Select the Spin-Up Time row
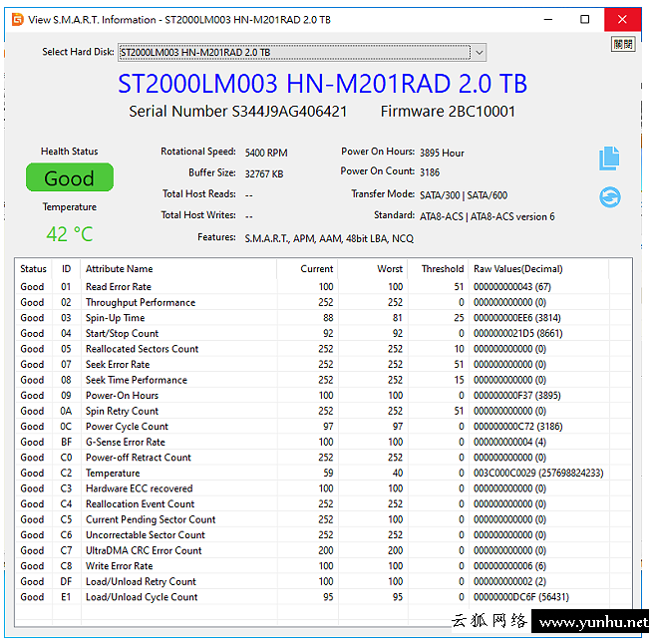 pyautogui.click(x=323, y=318)
